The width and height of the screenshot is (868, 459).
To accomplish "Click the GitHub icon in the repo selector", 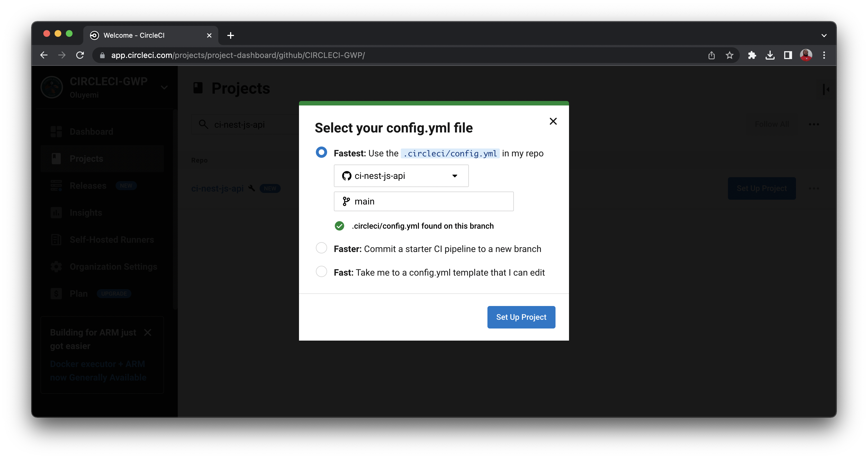I will [x=347, y=175].
